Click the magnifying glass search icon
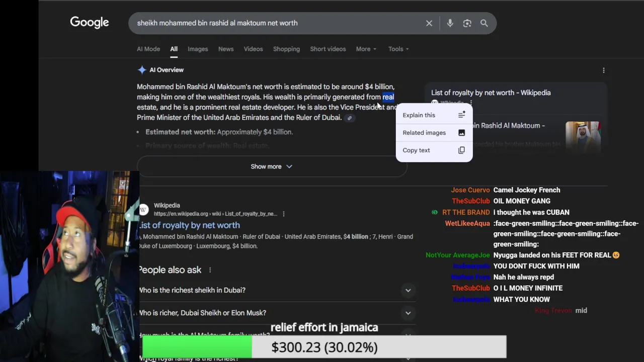The image size is (644, 362). click(x=484, y=23)
